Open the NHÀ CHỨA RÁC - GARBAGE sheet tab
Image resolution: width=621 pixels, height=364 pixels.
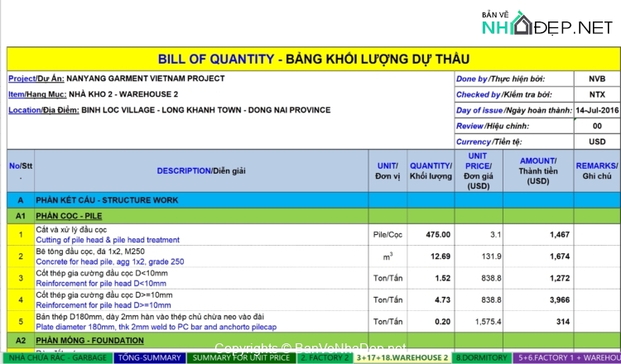pyautogui.click(x=55, y=358)
